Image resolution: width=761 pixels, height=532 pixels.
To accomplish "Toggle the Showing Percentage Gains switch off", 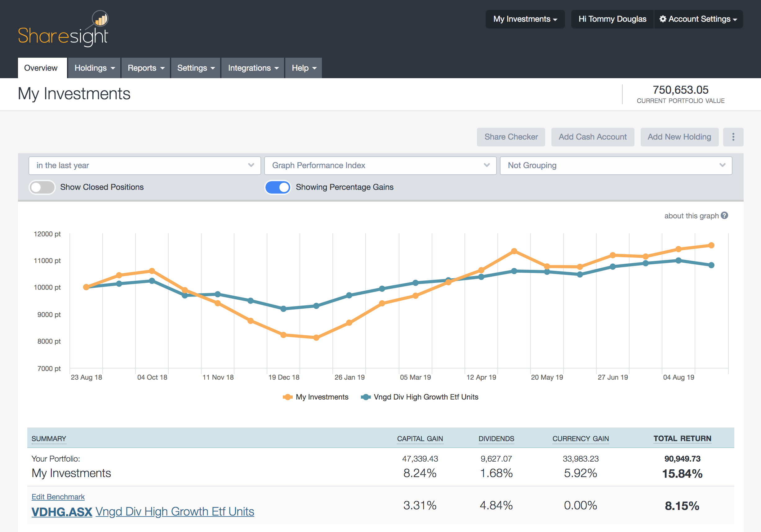I will click(278, 187).
